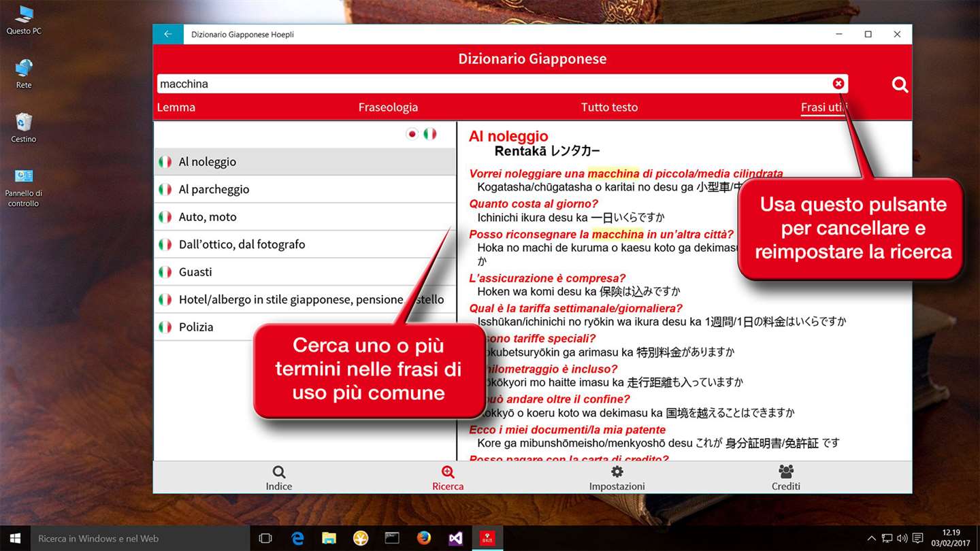This screenshot has width=980, height=551.
Task: Maximize the Dizionario Giapponese window
Action: tap(868, 34)
